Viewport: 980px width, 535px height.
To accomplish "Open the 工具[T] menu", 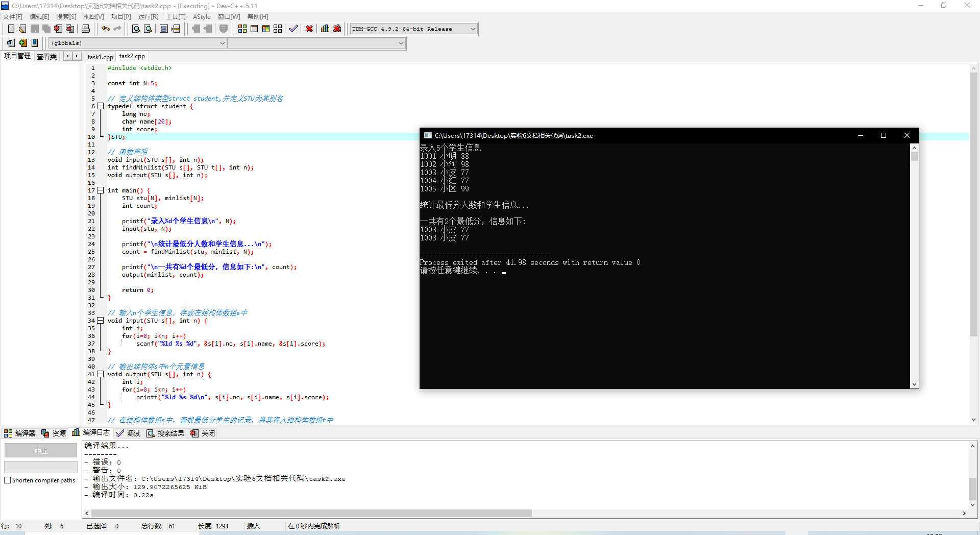I will click(176, 17).
